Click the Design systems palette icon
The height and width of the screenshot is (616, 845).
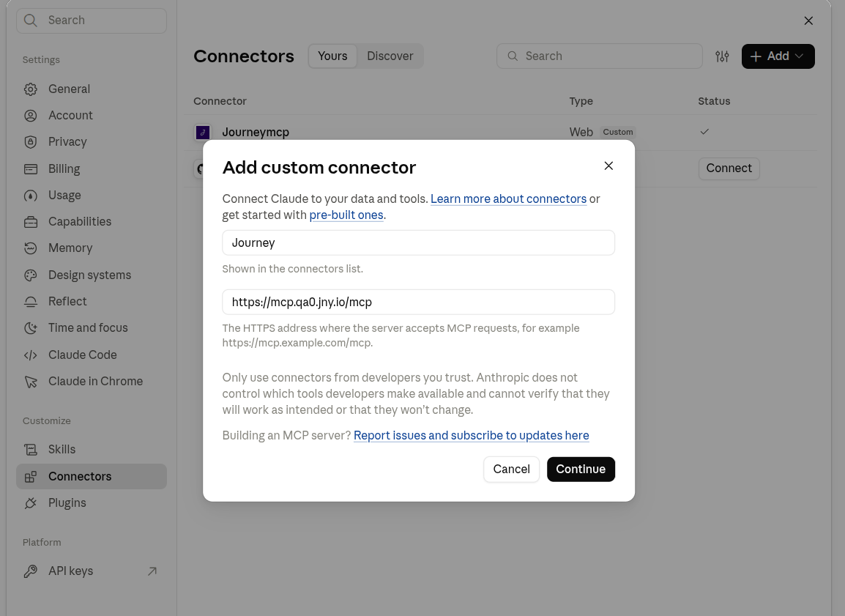click(31, 275)
